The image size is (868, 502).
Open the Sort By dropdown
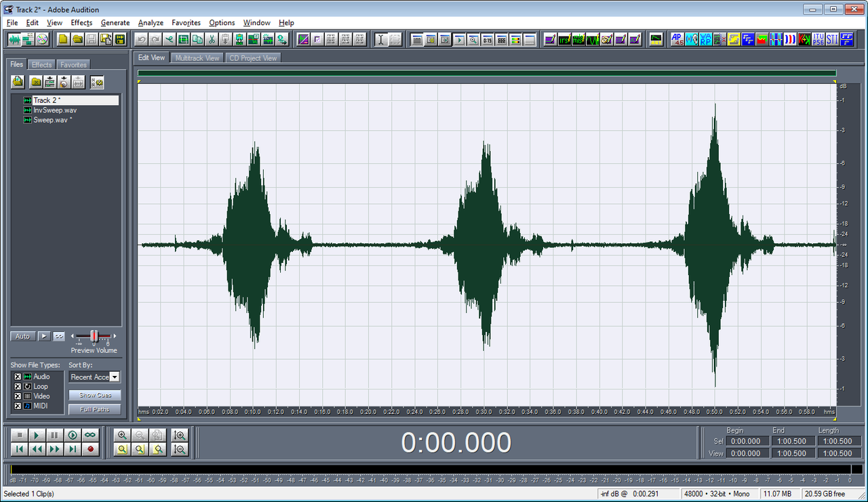114,377
